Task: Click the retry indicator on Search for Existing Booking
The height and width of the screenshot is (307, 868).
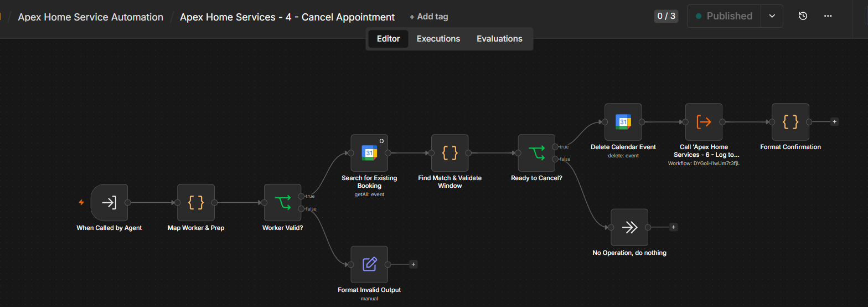Action: point(381,141)
